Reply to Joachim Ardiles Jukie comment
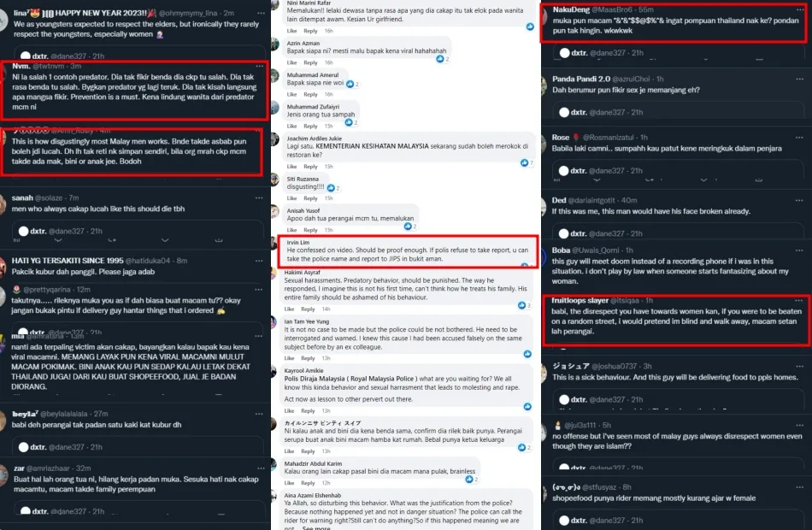The width and height of the screenshot is (812, 530). [311, 167]
